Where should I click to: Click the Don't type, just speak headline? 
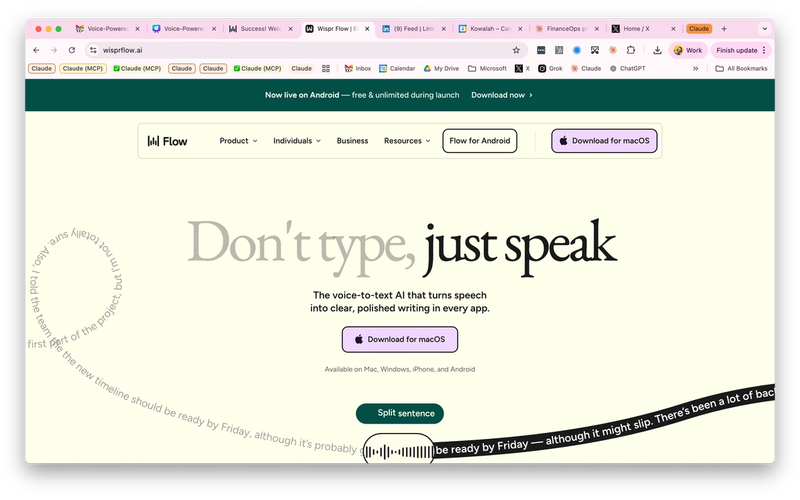click(402, 247)
